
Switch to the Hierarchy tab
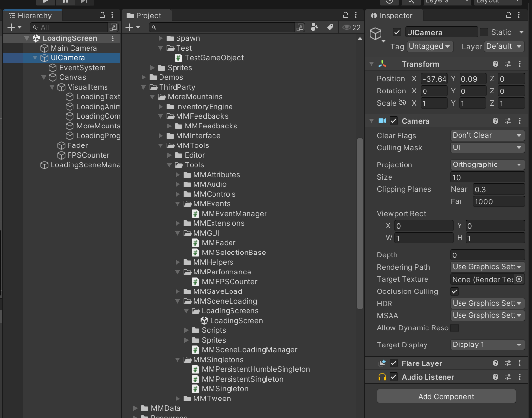coord(33,15)
